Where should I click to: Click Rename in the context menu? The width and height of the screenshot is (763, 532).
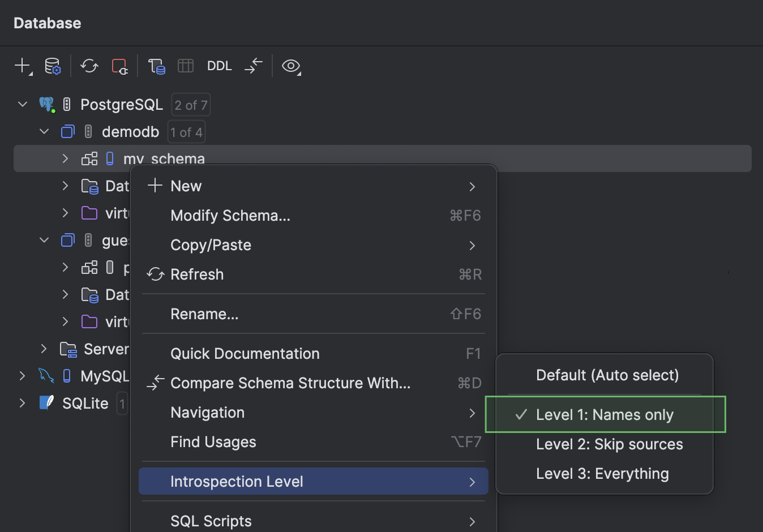(x=204, y=314)
